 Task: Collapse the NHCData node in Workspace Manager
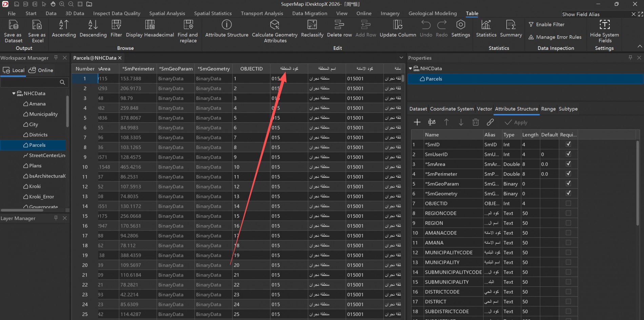pyautogui.click(x=14, y=94)
